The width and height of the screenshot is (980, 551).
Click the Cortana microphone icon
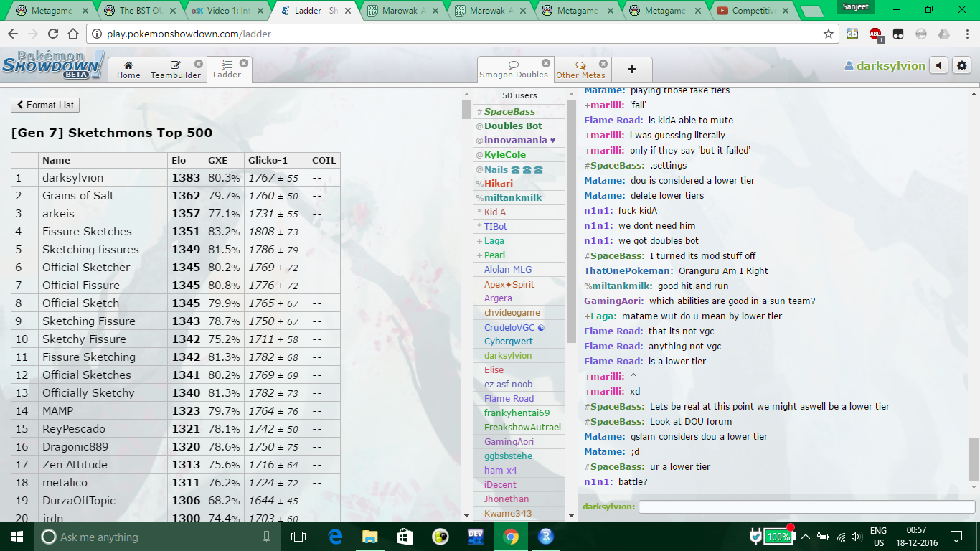266,537
